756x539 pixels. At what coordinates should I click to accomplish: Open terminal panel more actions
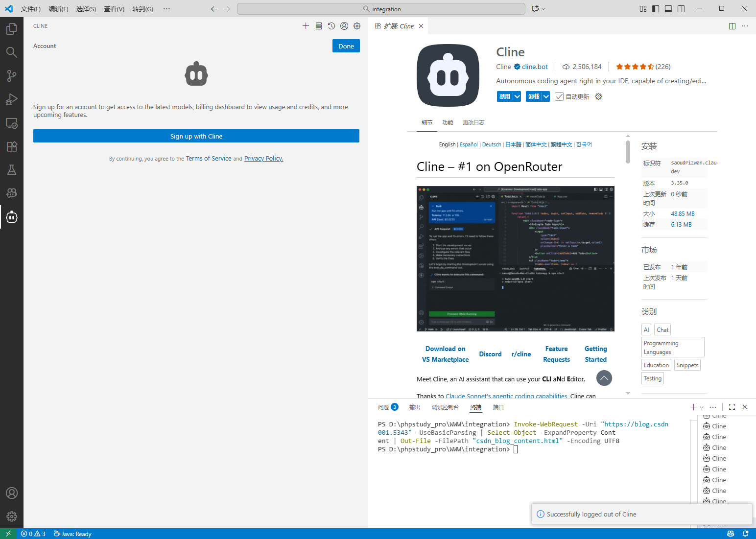713,407
